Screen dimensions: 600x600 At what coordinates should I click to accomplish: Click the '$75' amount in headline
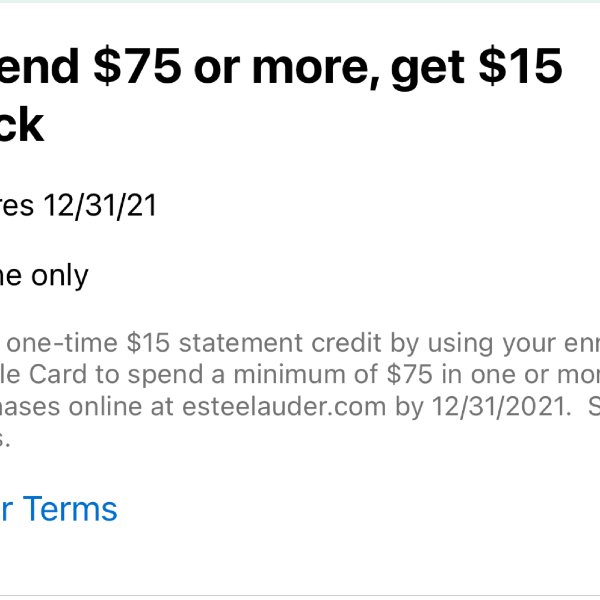(137, 66)
